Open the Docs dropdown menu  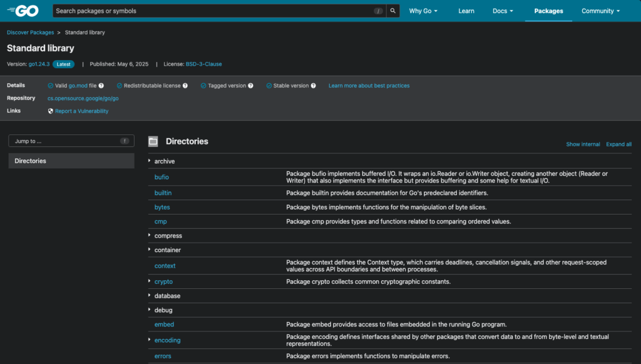point(503,11)
